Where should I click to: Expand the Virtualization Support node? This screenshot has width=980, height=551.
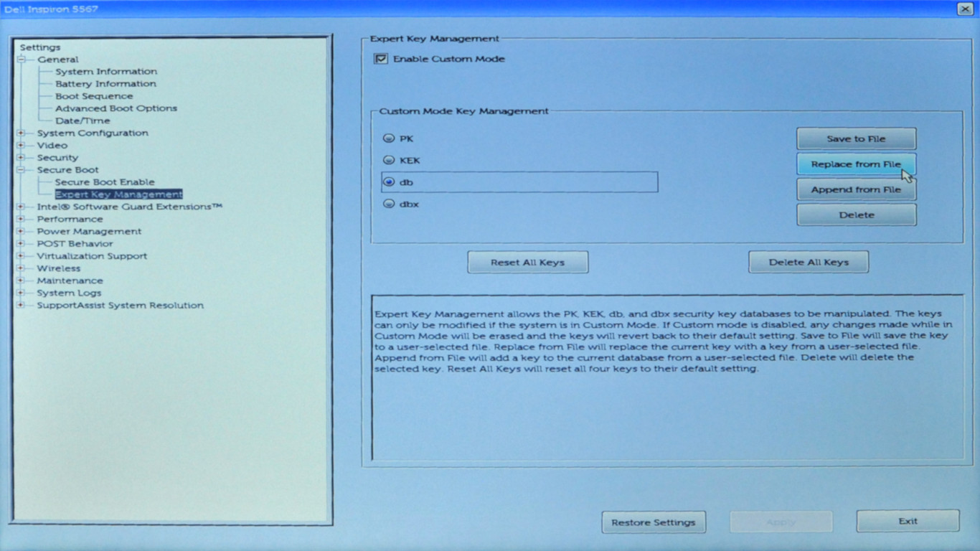click(x=21, y=255)
